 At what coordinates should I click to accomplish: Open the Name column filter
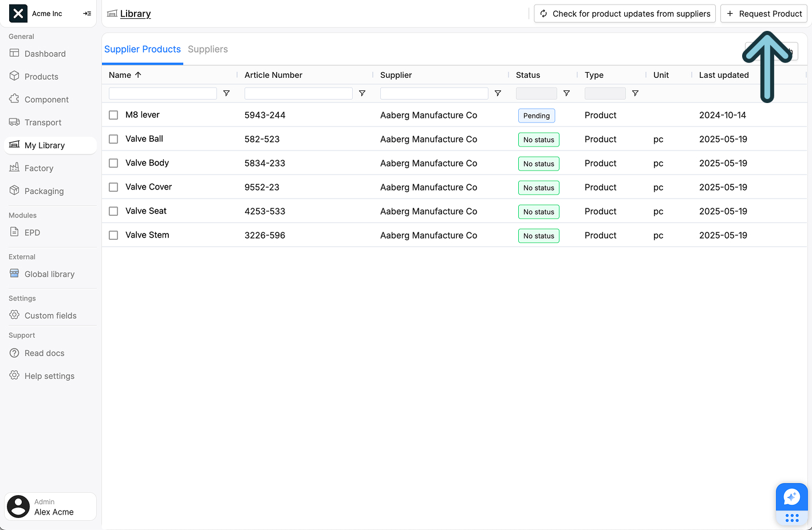[x=226, y=93]
